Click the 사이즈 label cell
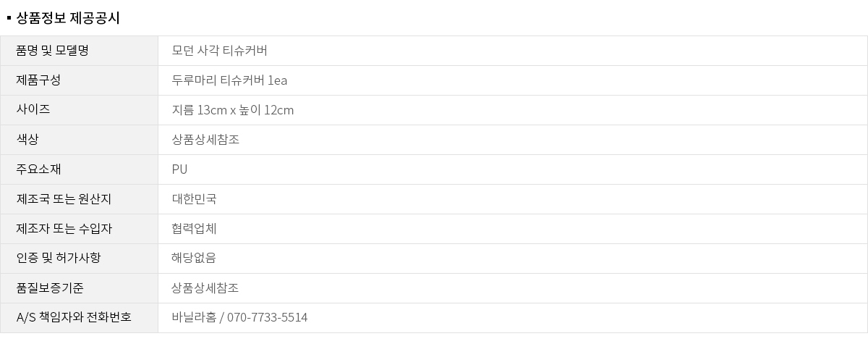Viewport: 868px width, 344px height. (x=33, y=110)
